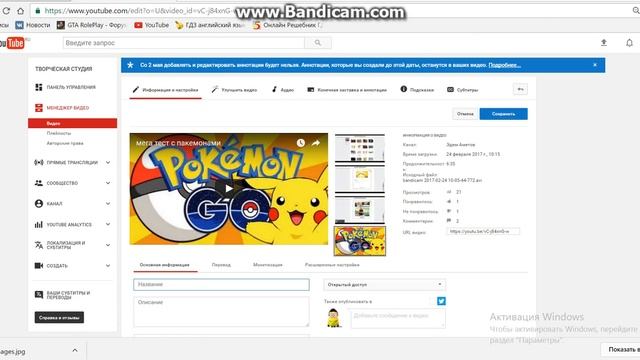Expand the YouTube Analytics section chevron
This screenshot has height=360, width=640.
[108, 224]
